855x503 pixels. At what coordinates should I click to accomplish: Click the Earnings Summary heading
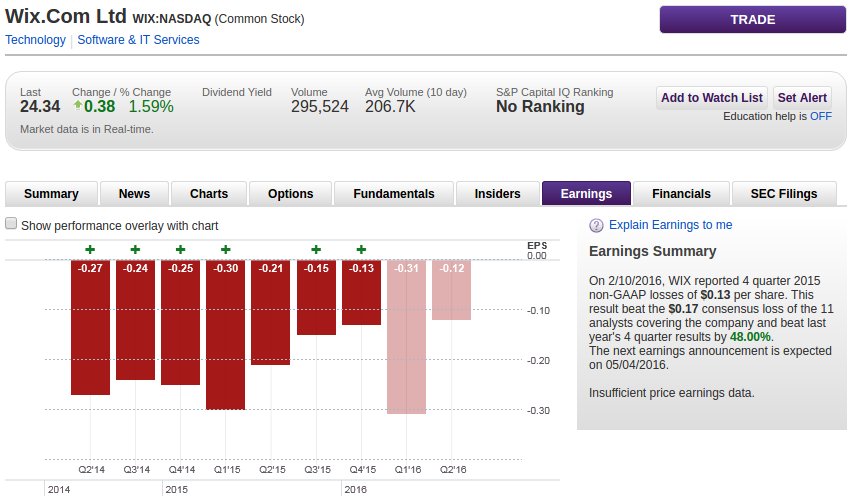click(653, 251)
